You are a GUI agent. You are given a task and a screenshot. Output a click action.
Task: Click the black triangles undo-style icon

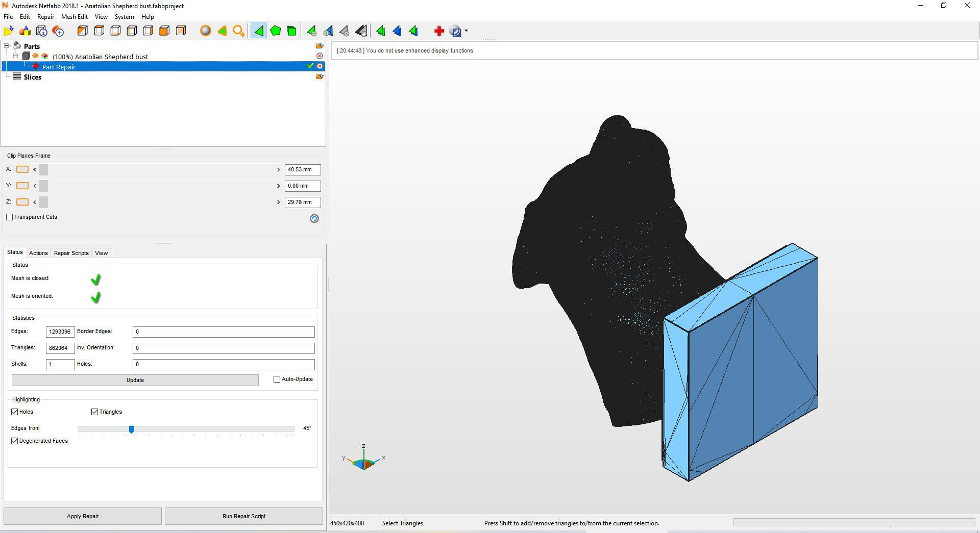click(x=361, y=31)
